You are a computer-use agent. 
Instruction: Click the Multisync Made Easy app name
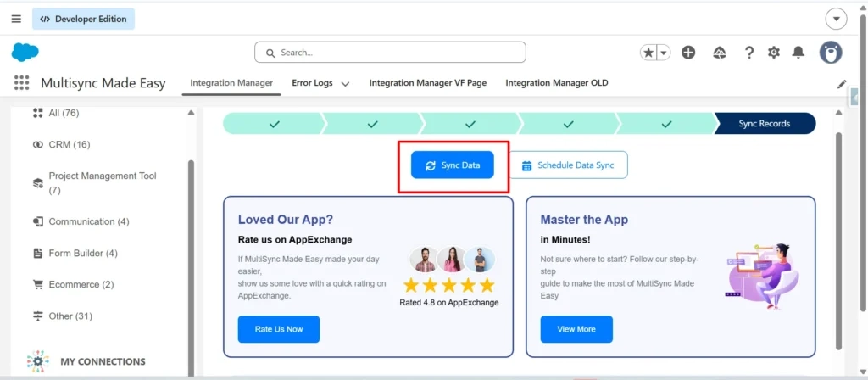(103, 83)
